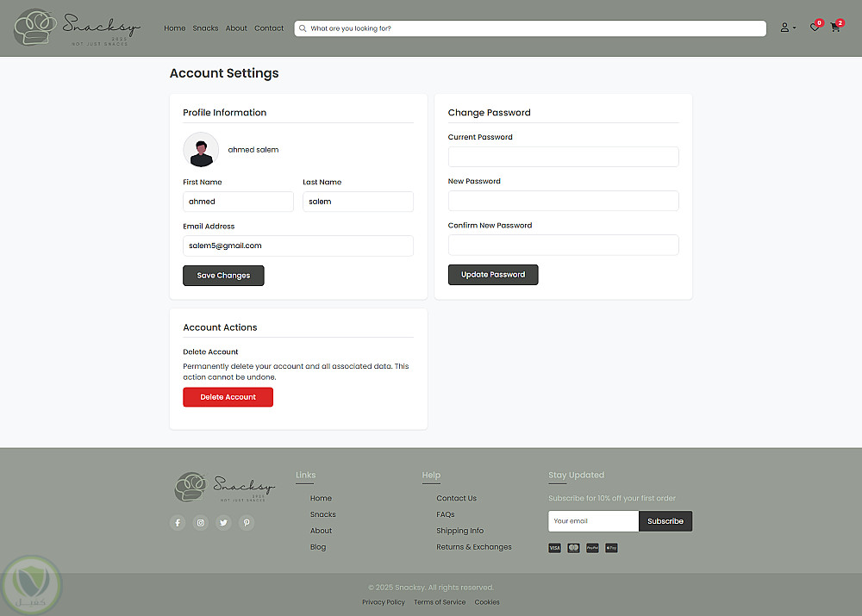862x616 pixels.
Task: Open Snacksy's Twitter page icon
Action: [223, 523]
